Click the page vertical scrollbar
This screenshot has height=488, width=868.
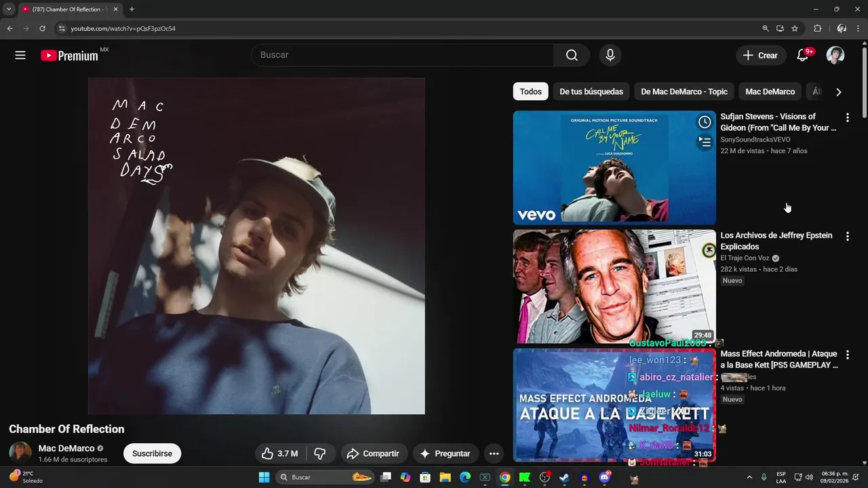point(864,81)
